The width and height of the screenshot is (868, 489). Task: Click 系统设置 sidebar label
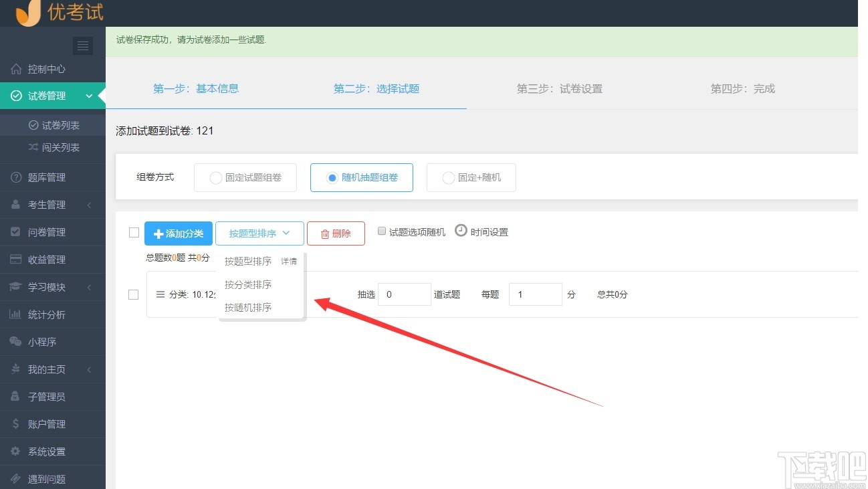point(47,452)
